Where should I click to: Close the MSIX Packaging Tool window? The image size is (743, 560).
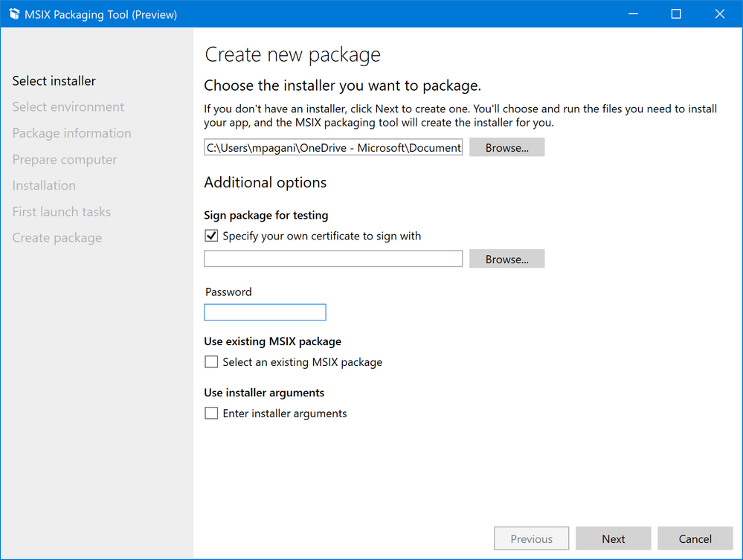(720, 13)
